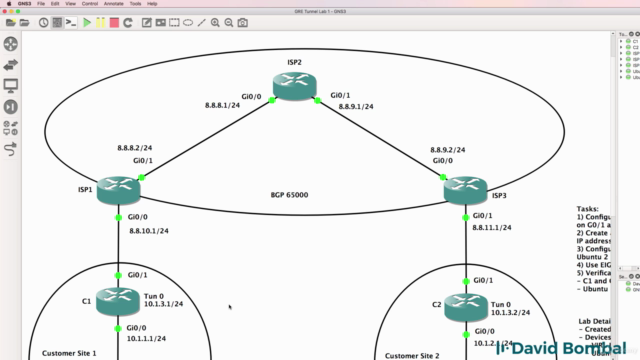Viewport: 640px width, 360px height.
Task: Click the 'BGP 65000' label
Action: 289,195
